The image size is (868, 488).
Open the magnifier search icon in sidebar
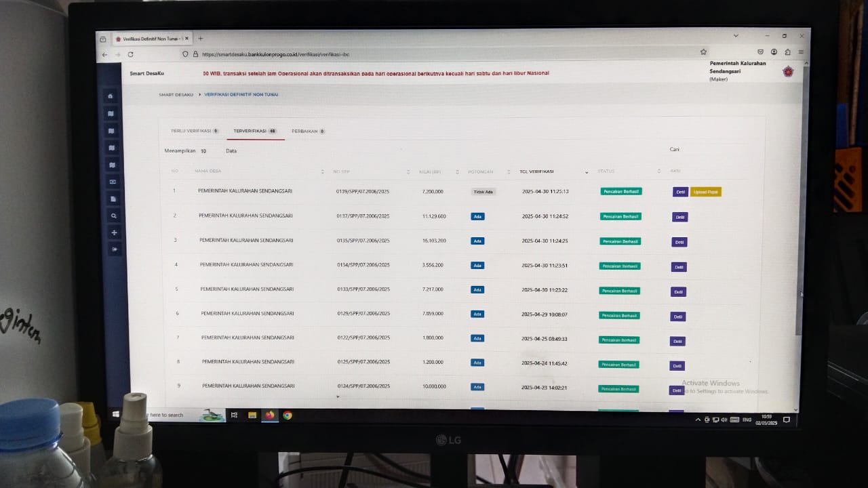[x=113, y=216]
